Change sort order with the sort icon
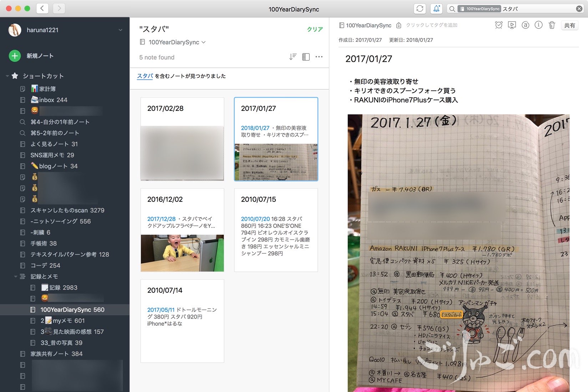Screen dimensions: 588x392 point(293,56)
